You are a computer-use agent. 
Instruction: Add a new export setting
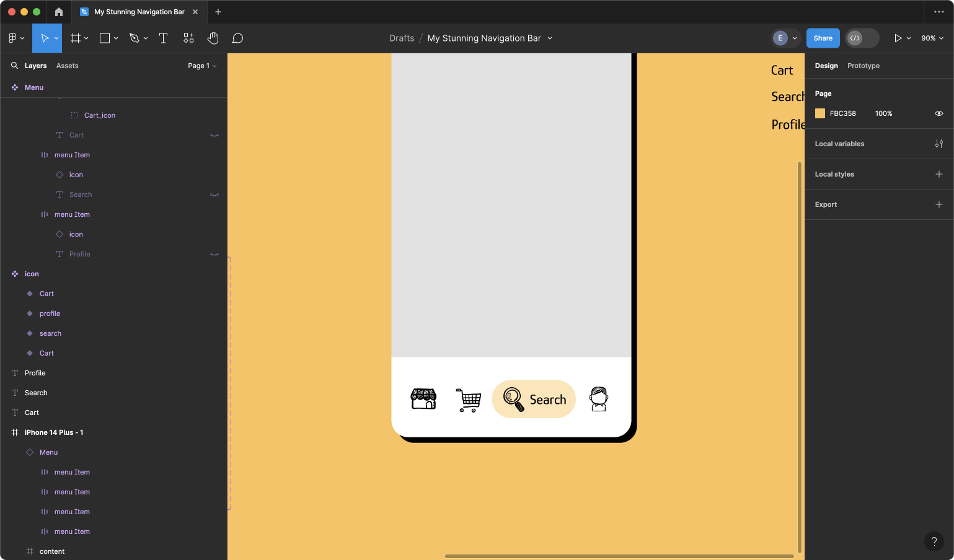point(939,204)
